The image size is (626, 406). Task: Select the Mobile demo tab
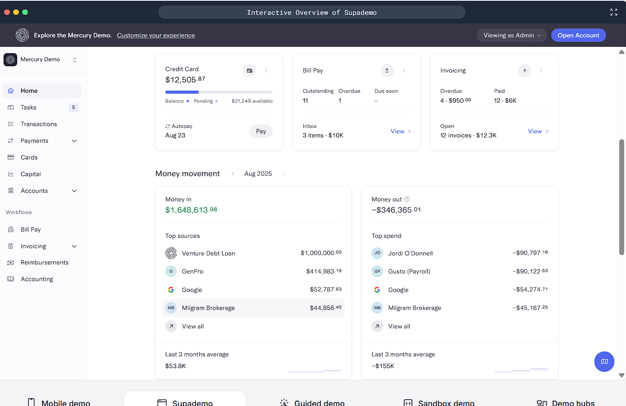click(x=59, y=402)
